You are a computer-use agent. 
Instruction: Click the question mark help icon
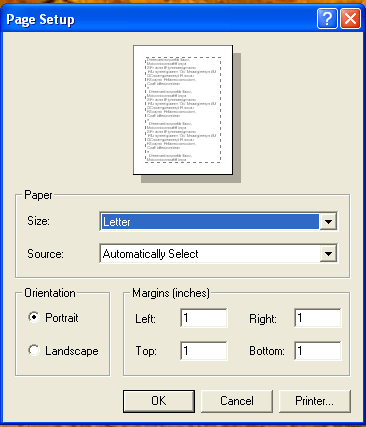(327, 18)
